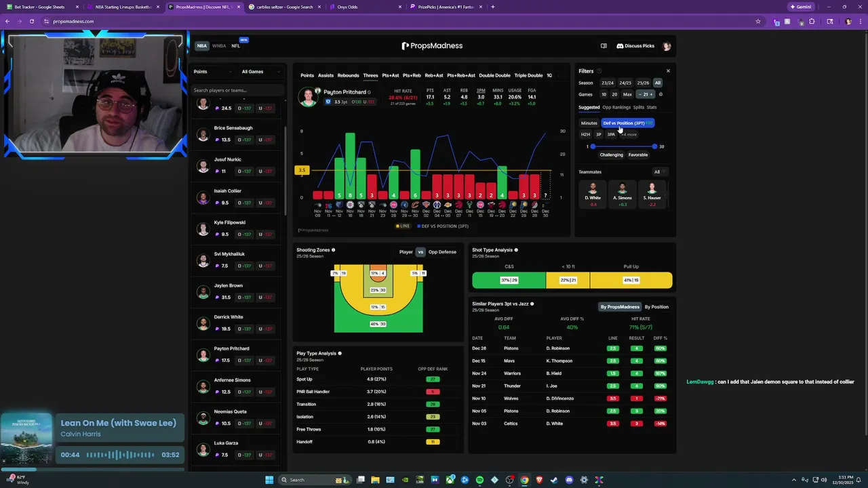868x488 pixels.
Task: Select D. White teammate card
Action: click(x=594, y=194)
